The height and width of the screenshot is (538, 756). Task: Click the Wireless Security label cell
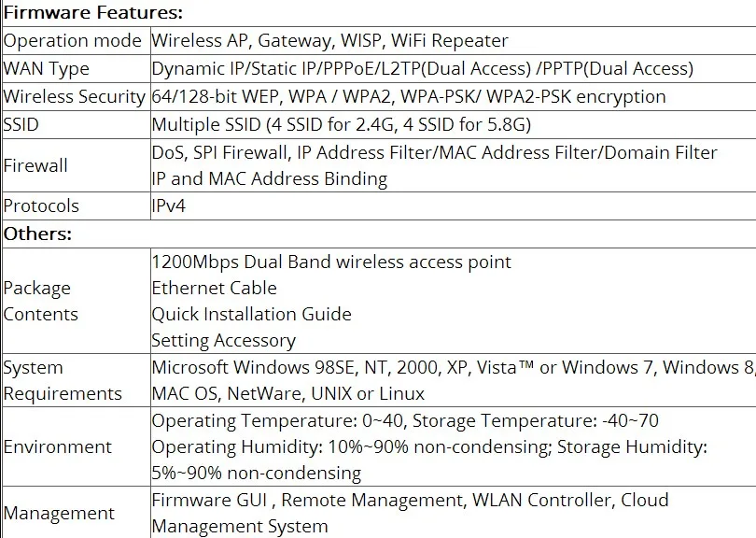click(x=75, y=97)
